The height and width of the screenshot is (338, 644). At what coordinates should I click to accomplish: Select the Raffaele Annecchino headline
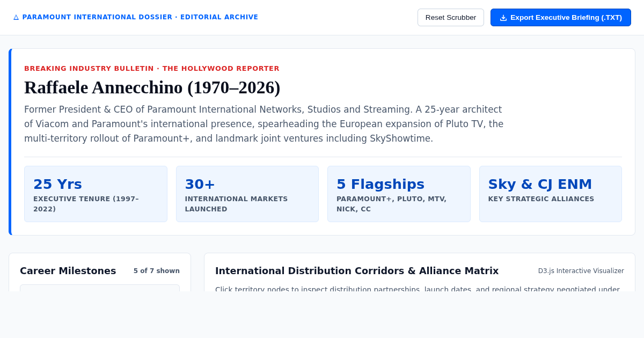pos(152,87)
